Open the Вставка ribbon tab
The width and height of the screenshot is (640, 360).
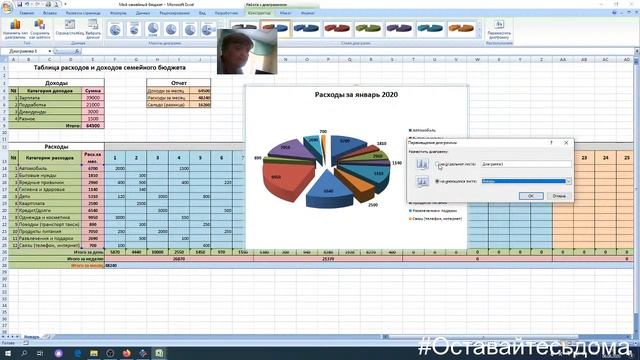tap(50, 13)
